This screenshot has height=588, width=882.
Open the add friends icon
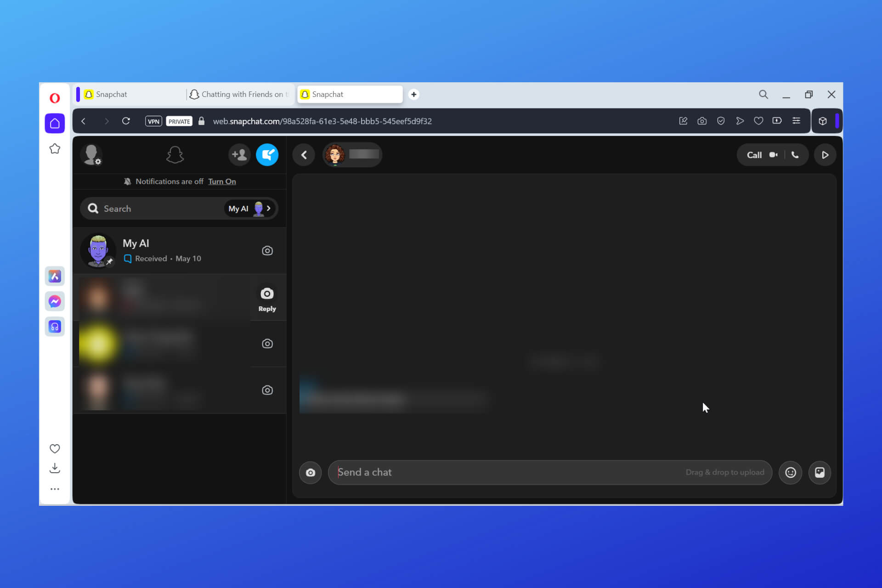click(x=238, y=154)
